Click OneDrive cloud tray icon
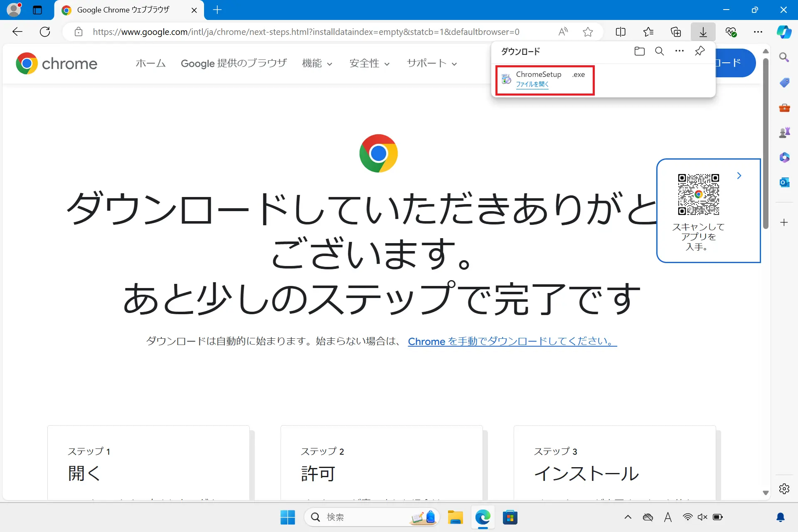The image size is (798, 532). pyautogui.click(x=648, y=517)
